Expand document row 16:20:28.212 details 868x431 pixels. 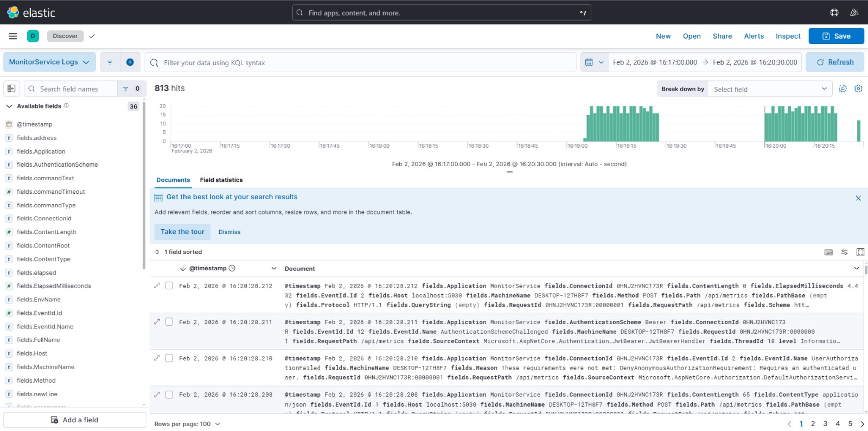[x=157, y=286]
